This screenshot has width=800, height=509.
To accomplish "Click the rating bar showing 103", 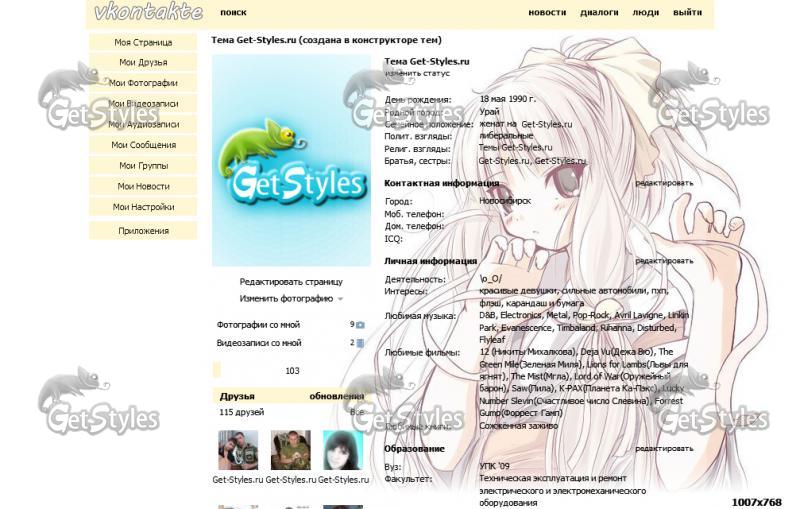I will click(291, 371).
